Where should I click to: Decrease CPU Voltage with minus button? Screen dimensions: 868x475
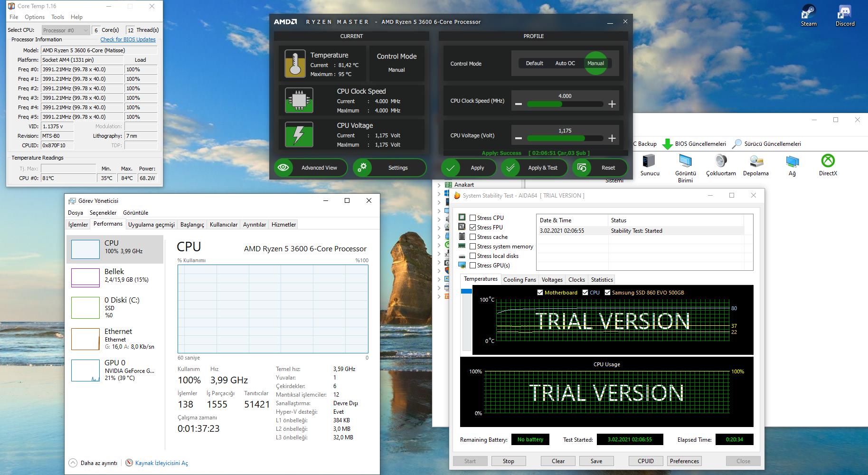point(519,138)
